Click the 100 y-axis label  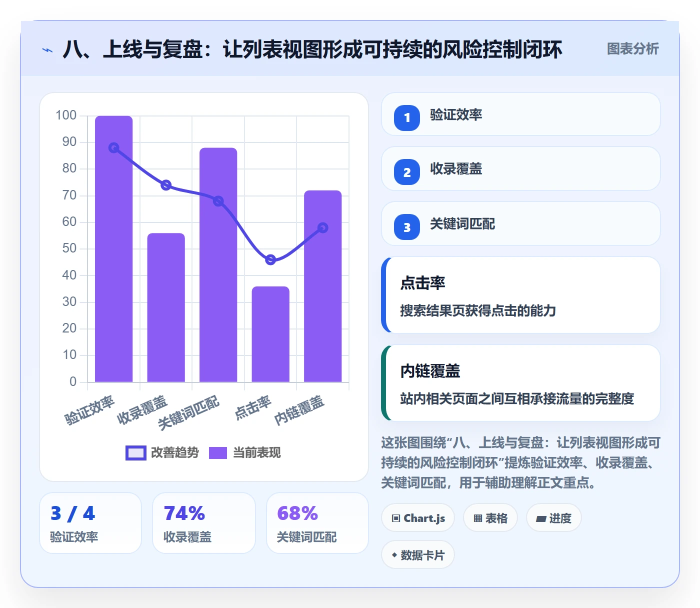tap(66, 115)
